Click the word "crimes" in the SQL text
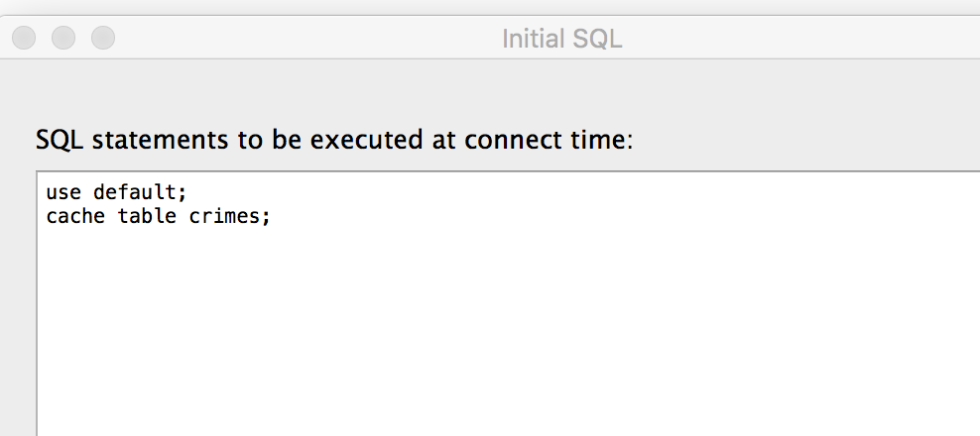The height and width of the screenshot is (436, 980). [x=224, y=216]
